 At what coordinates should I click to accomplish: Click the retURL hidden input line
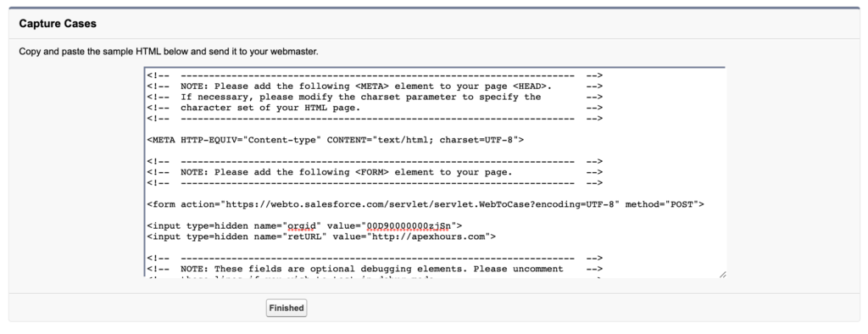321,237
